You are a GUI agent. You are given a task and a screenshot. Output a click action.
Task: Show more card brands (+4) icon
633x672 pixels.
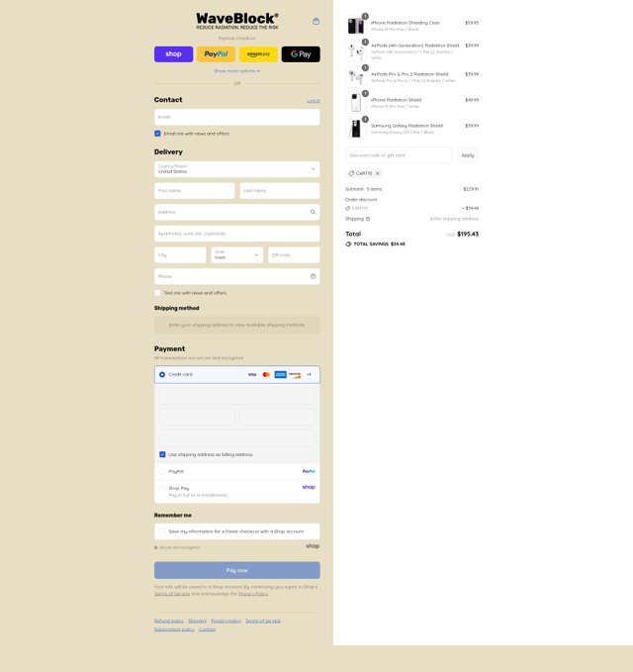pos(309,374)
